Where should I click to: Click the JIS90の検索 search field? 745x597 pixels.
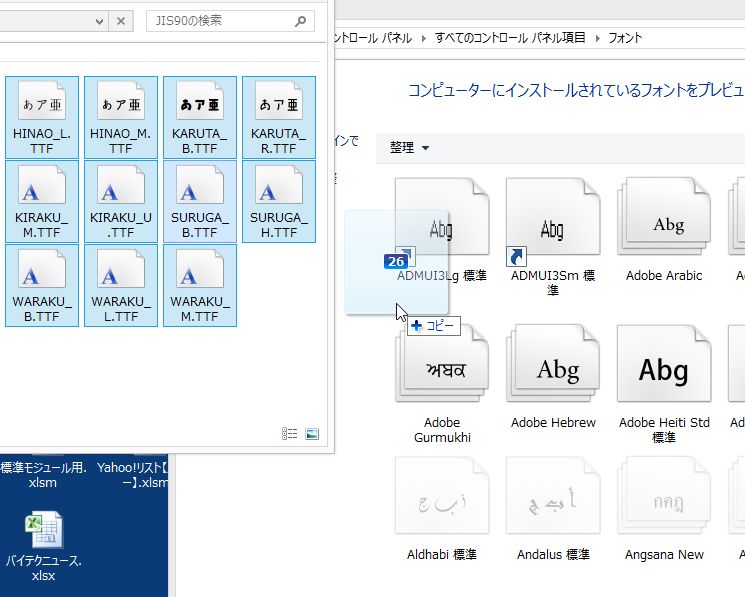[x=230, y=21]
